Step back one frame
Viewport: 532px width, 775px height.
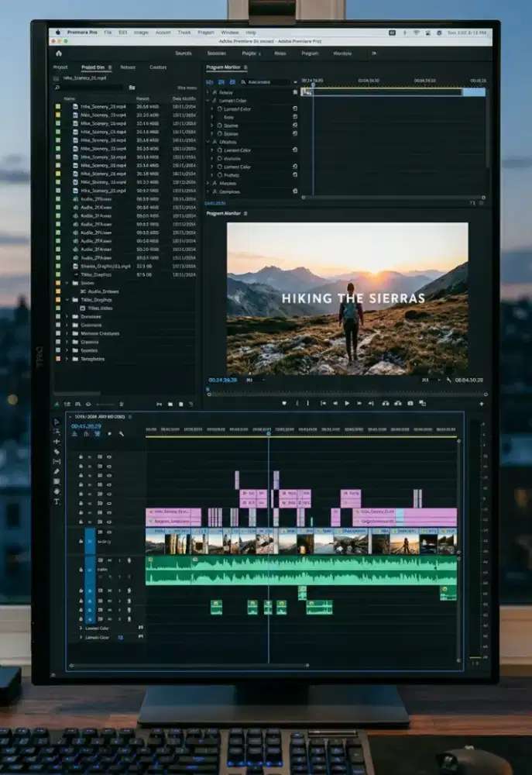(335, 403)
